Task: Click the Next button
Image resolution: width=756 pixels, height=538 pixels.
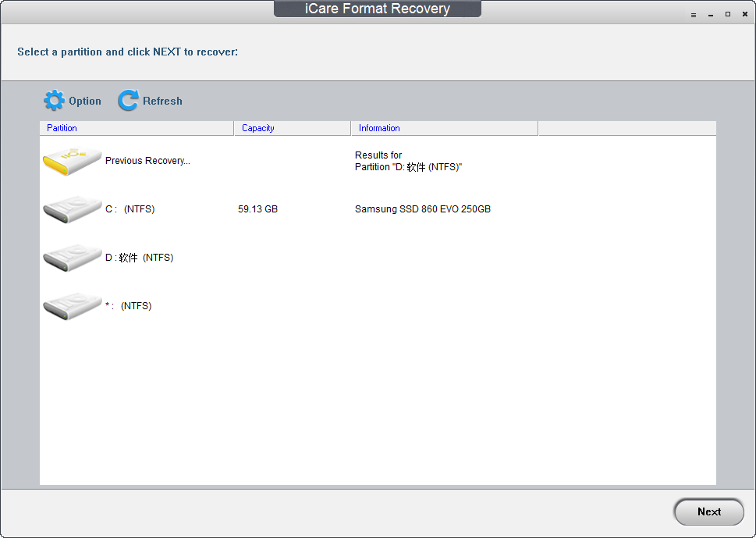Action: (x=708, y=512)
